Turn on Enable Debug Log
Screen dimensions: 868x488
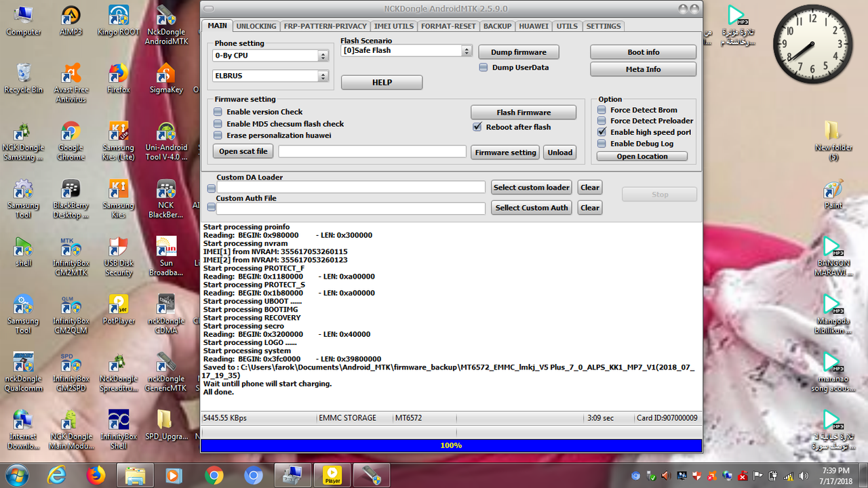(x=601, y=144)
